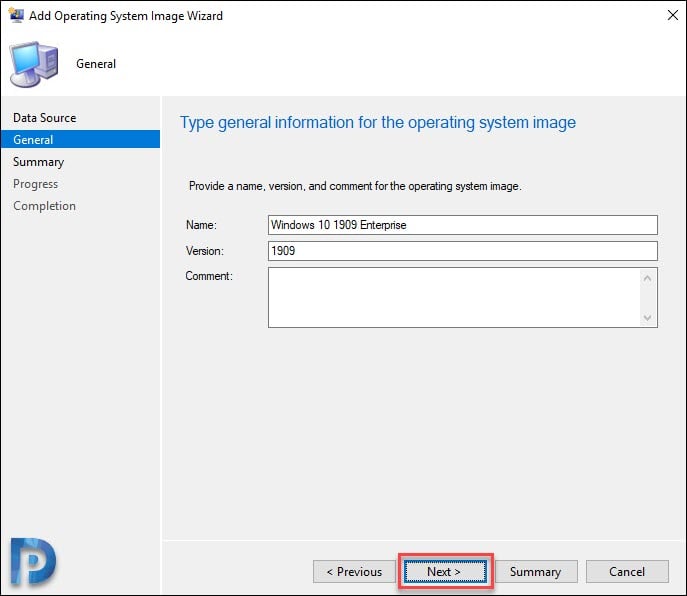Open the Summary step in sidebar
This screenshot has height=596, width=687.
coord(39,162)
